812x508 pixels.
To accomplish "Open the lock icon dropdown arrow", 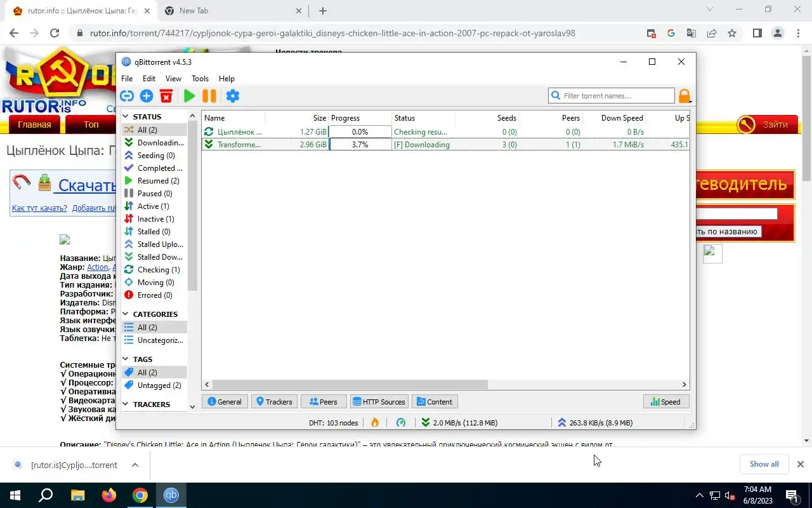I will tap(690, 102).
